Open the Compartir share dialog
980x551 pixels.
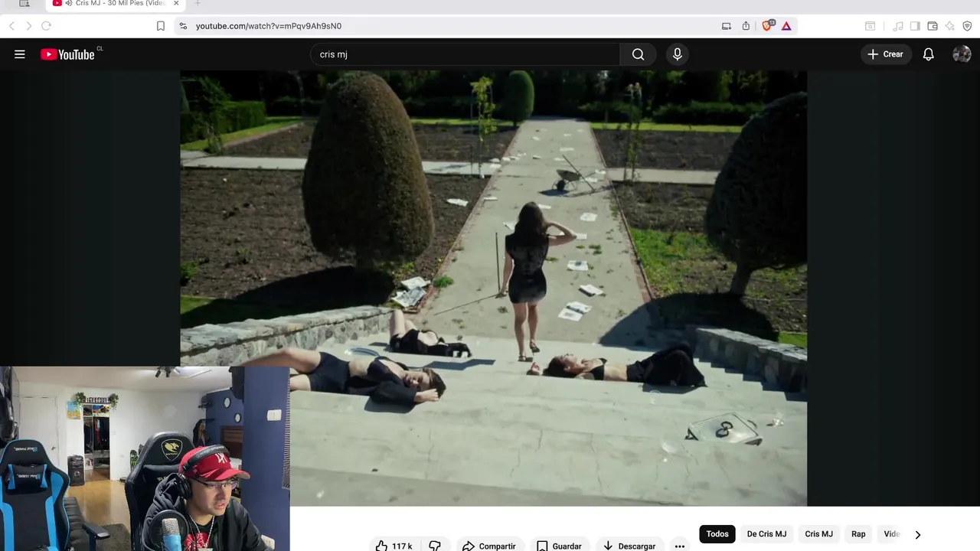[x=488, y=546]
